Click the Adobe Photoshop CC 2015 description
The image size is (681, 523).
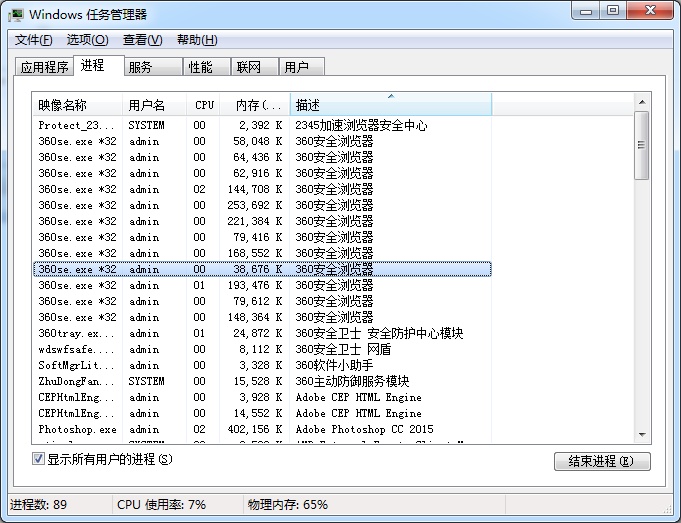(364, 429)
